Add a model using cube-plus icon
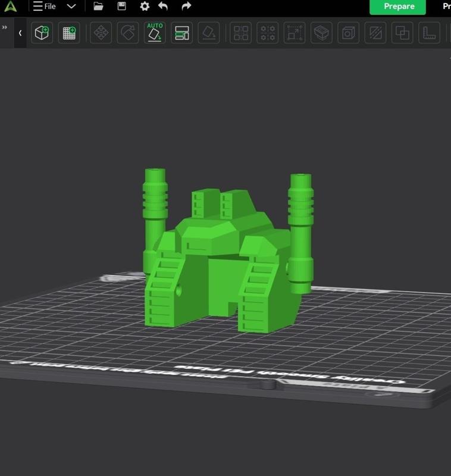 coord(42,33)
